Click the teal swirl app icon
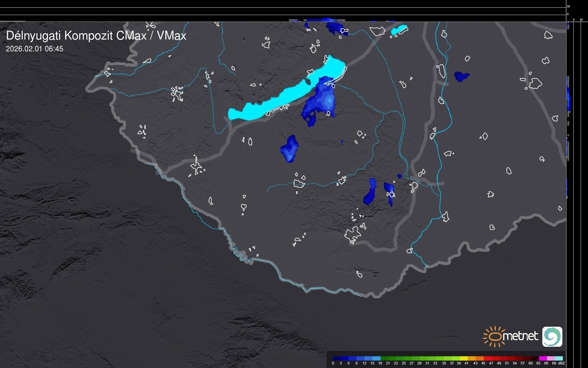 pyautogui.click(x=552, y=336)
